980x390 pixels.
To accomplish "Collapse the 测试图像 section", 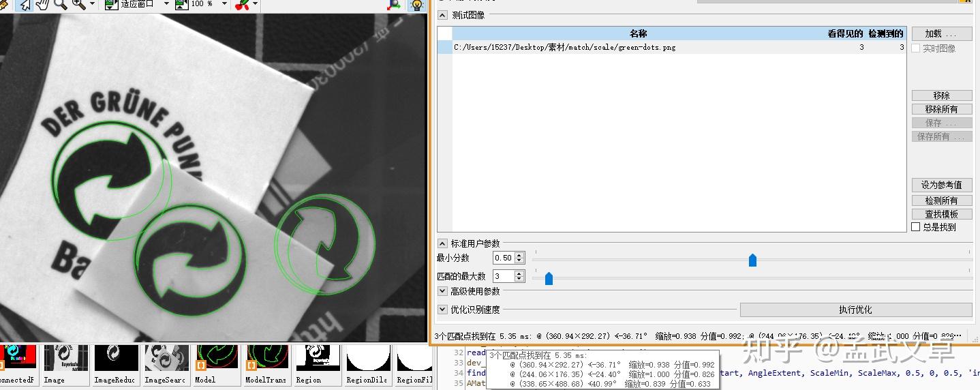I will (442, 15).
